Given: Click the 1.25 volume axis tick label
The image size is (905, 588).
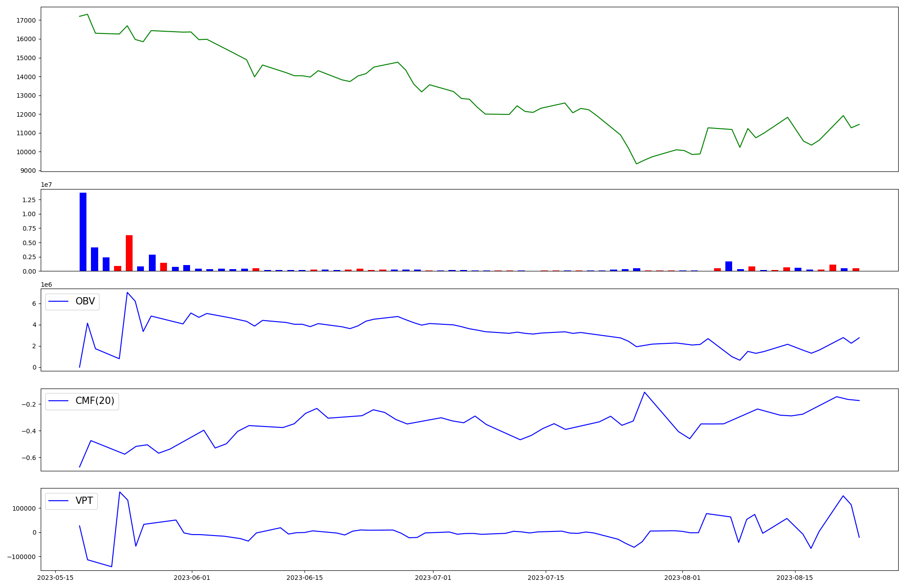Looking at the screenshot, I should (28, 200).
